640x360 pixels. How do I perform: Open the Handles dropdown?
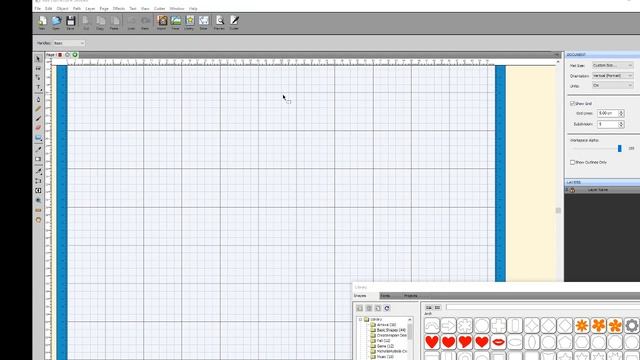[x=69, y=43]
